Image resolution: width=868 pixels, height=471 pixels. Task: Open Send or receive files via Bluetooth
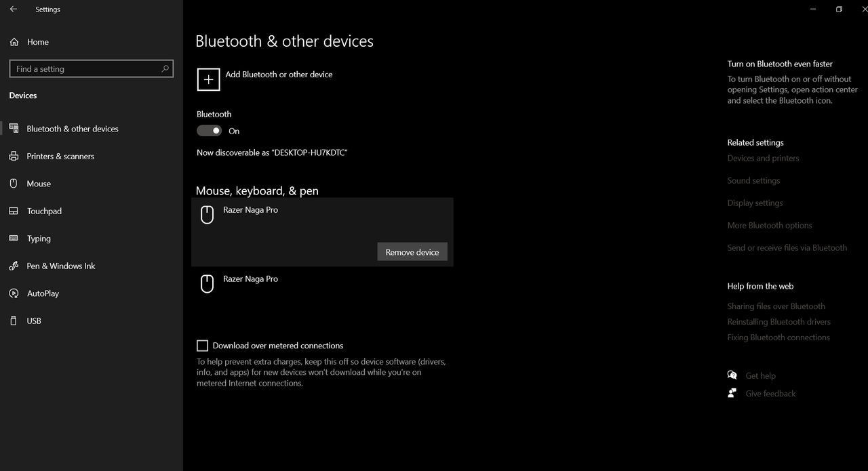[x=787, y=248]
